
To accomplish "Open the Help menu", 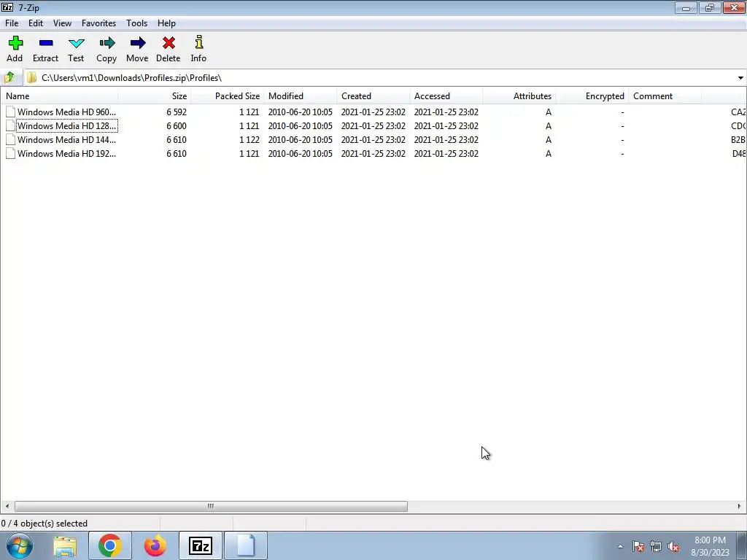I will (166, 23).
